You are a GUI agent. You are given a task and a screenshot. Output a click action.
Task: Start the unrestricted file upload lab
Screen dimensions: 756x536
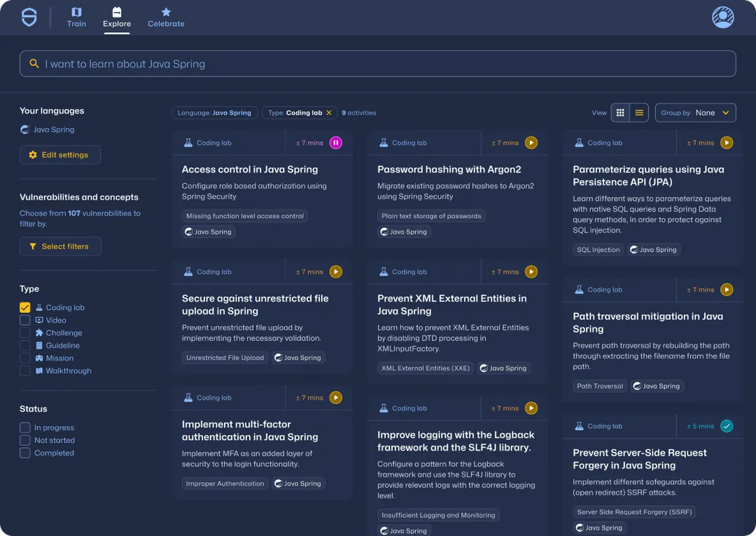point(336,272)
